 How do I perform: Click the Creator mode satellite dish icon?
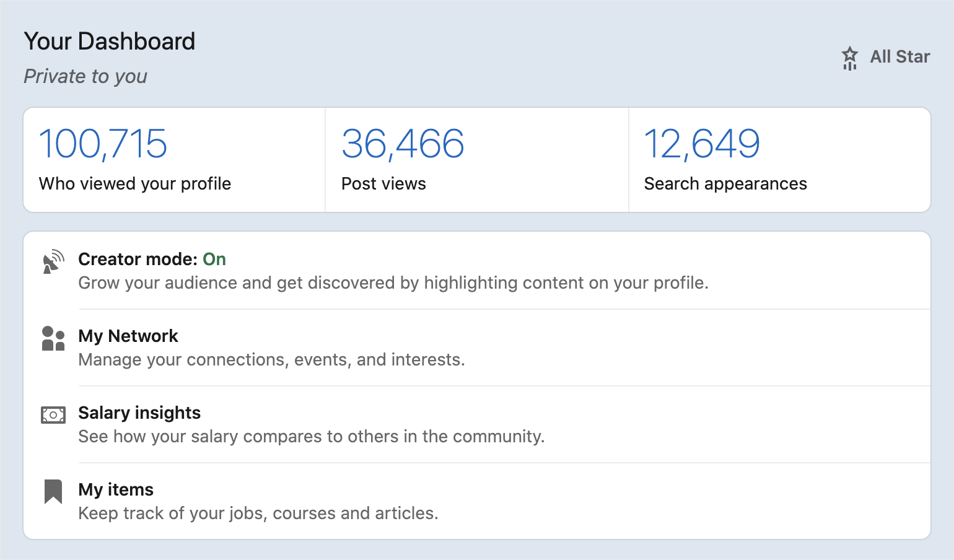[x=53, y=261]
